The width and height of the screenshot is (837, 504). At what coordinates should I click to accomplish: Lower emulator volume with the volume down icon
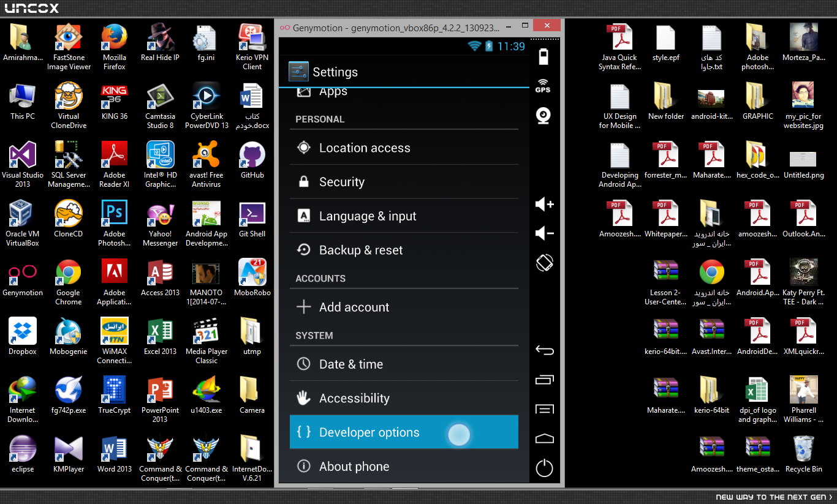[544, 233]
